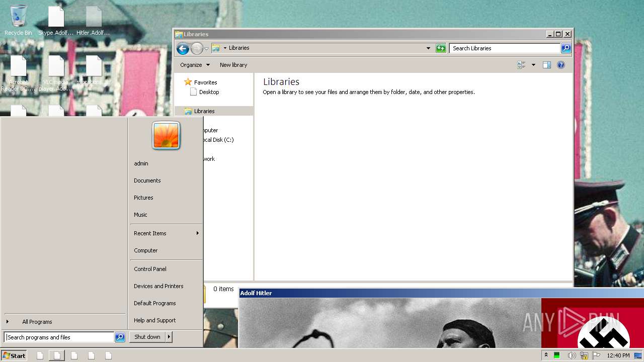Click the Shut down button

(x=147, y=337)
